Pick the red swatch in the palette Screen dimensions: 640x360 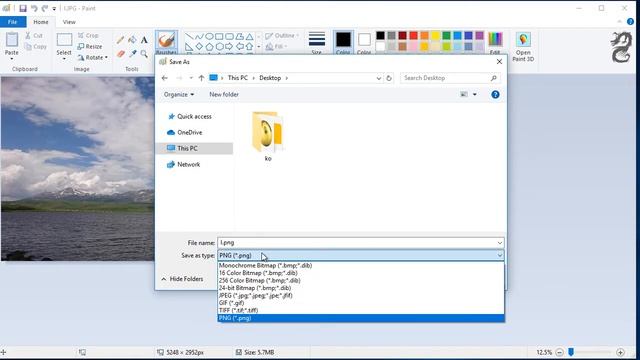point(413,36)
